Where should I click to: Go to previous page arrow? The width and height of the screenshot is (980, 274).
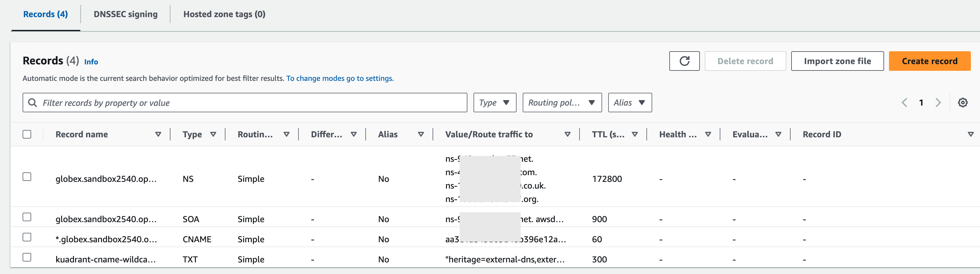tap(904, 103)
